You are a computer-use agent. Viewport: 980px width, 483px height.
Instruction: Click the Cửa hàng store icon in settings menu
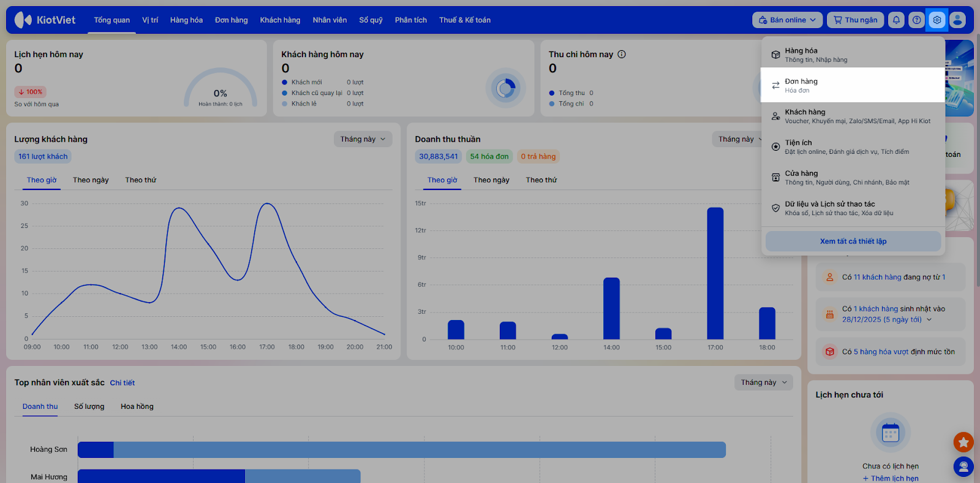[775, 177]
